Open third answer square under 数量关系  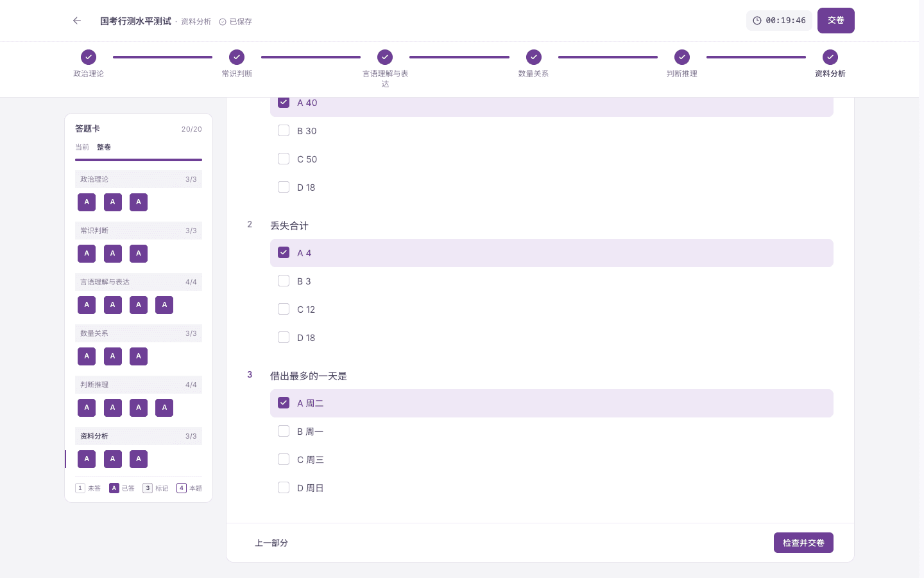(139, 356)
